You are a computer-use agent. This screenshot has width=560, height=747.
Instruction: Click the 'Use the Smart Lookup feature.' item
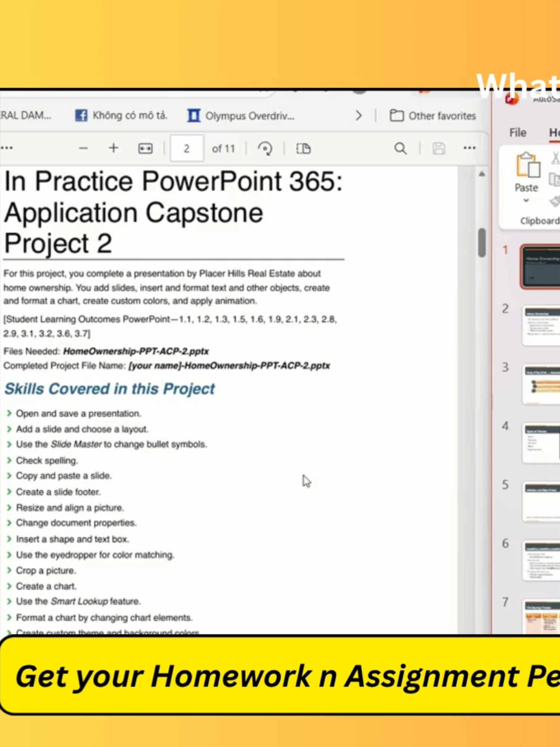[78, 601]
